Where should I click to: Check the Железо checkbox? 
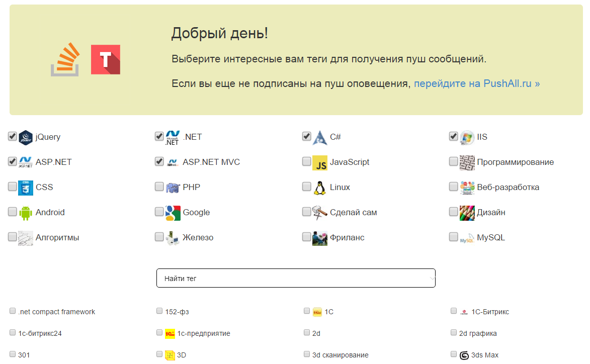pyautogui.click(x=159, y=236)
